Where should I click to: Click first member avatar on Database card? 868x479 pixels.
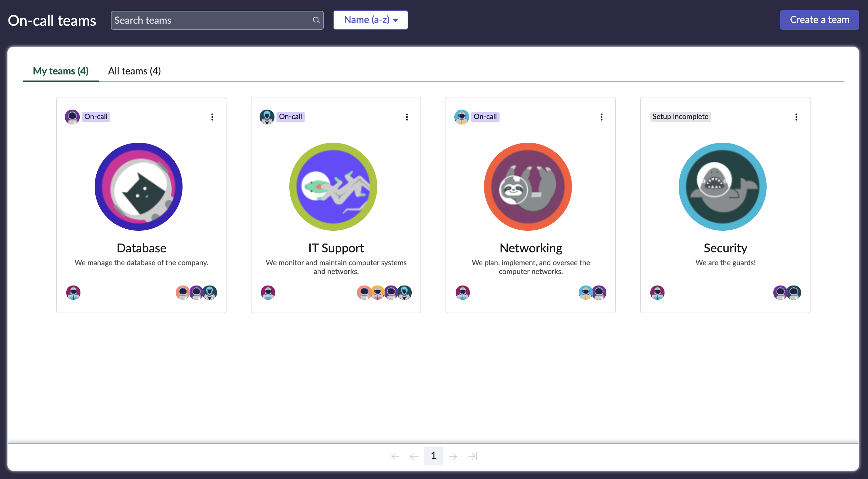[183, 293]
